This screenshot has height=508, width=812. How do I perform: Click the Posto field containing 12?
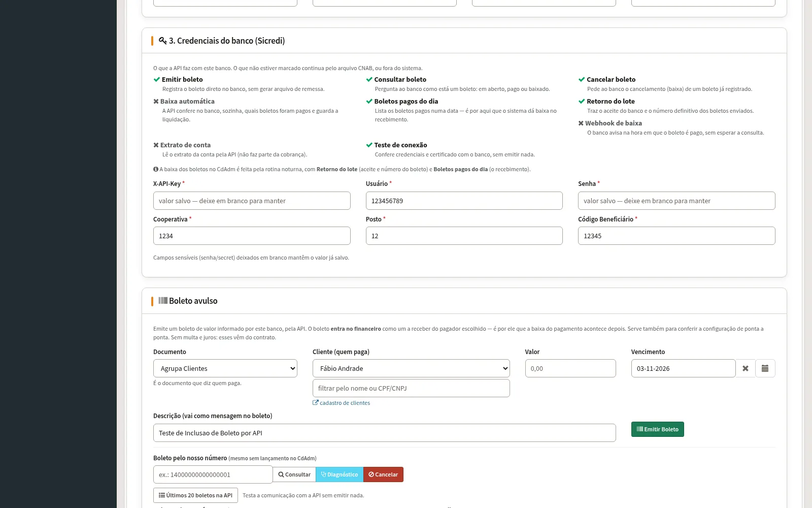coord(464,236)
